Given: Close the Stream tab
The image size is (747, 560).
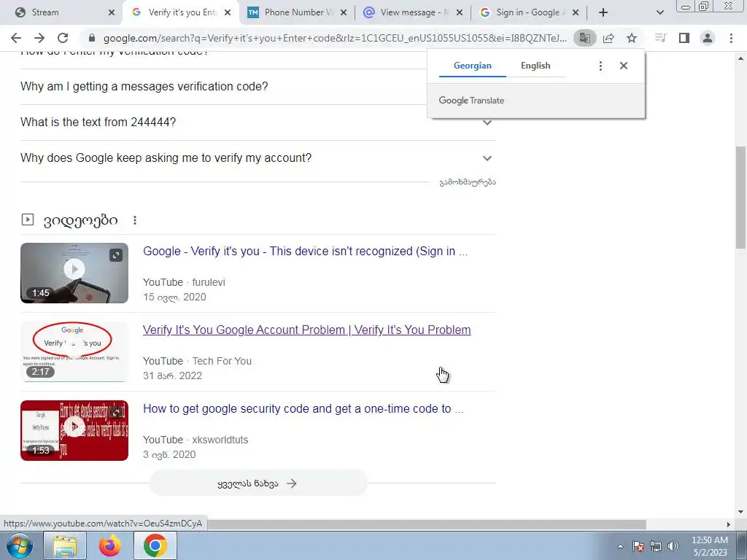Looking at the screenshot, I should pyautogui.click(x=112, y=12).
